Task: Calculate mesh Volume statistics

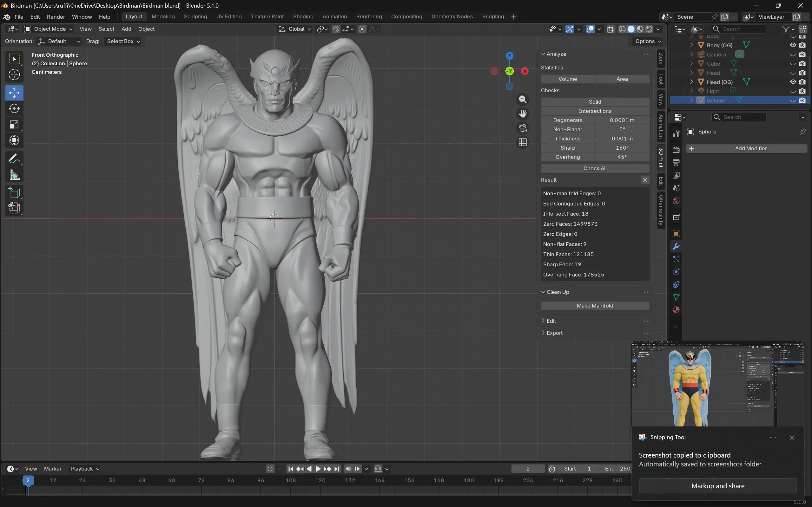Action: coord(568,79)
